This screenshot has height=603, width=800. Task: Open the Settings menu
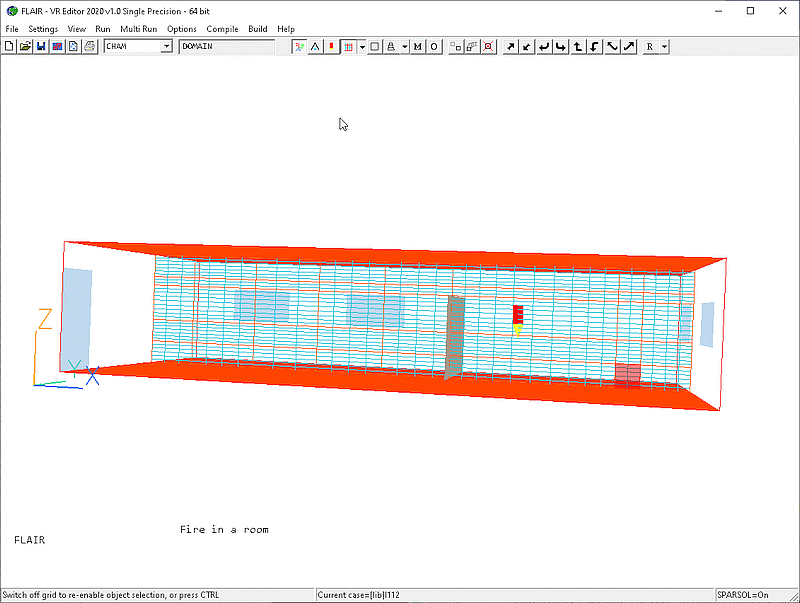pos(43,29)
